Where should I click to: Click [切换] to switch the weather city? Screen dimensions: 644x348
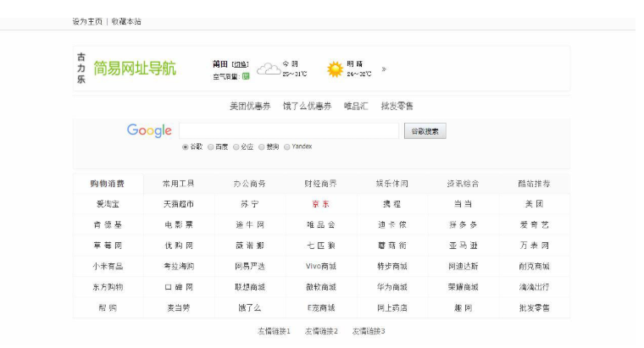pos(241,64)
